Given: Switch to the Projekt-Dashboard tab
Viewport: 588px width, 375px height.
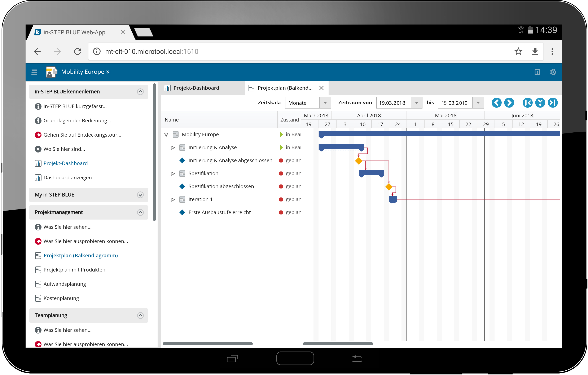Looking at the screenshot, I should pos(196,88).
